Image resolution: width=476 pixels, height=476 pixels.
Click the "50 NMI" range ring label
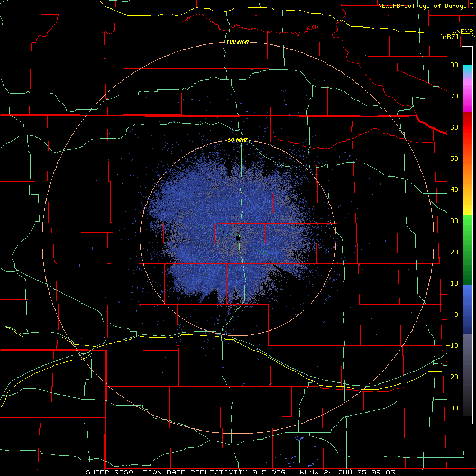pyautogui.click(x=237, y=140)
